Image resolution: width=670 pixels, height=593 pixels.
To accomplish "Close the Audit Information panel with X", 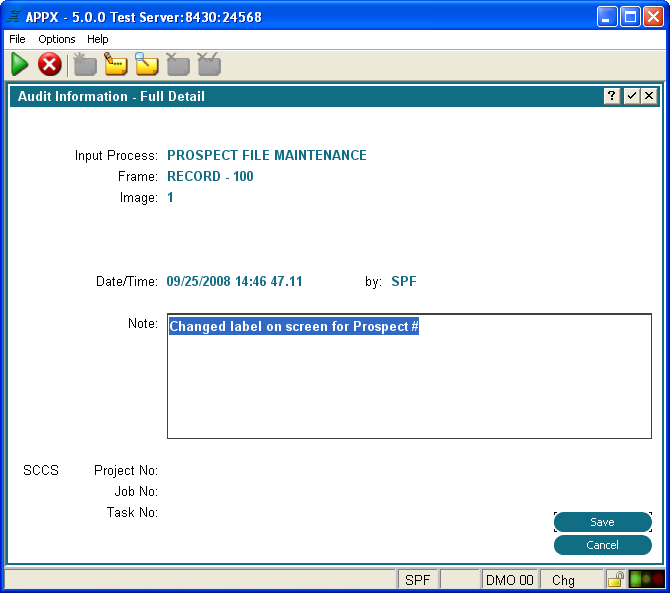I will click(649, 96).
